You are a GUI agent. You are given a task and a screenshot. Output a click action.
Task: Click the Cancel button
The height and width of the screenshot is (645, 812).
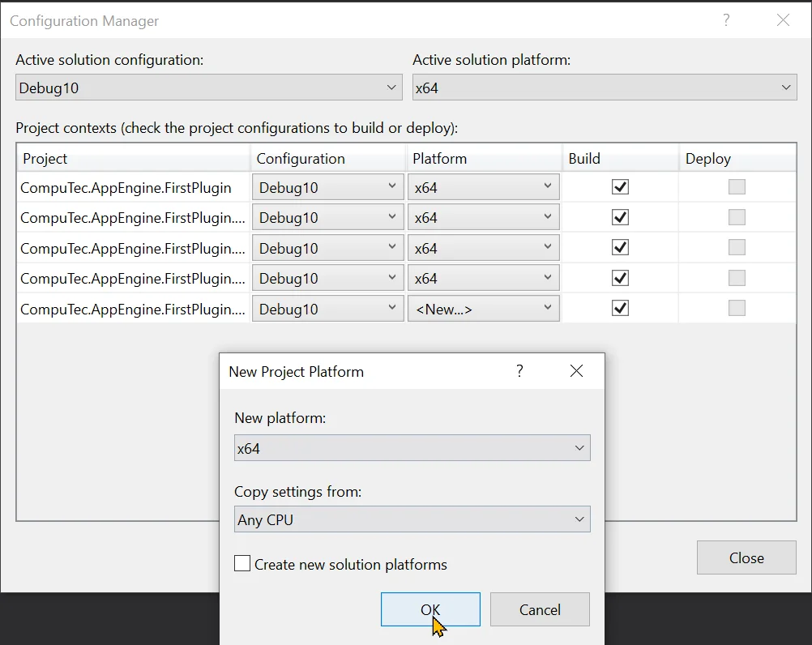[540, 609]
